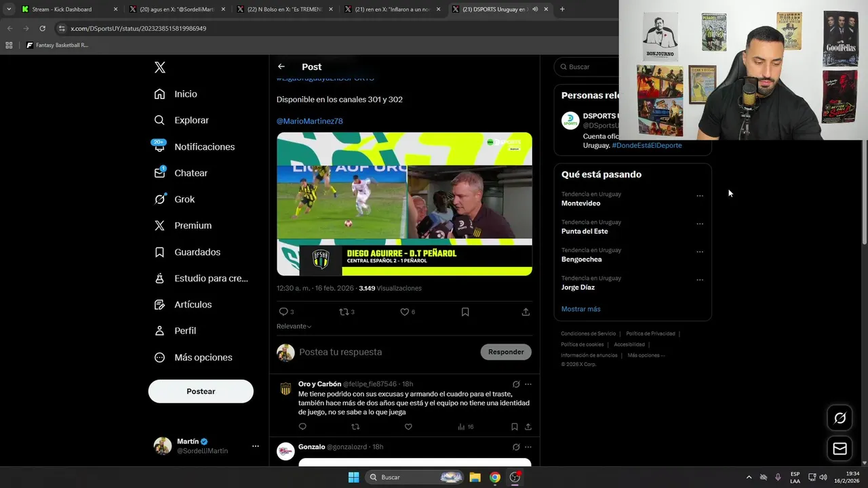The image size is (868, 488).
Task: Click Grok icon on Gonzalo reply
Action: coord(516,447)
